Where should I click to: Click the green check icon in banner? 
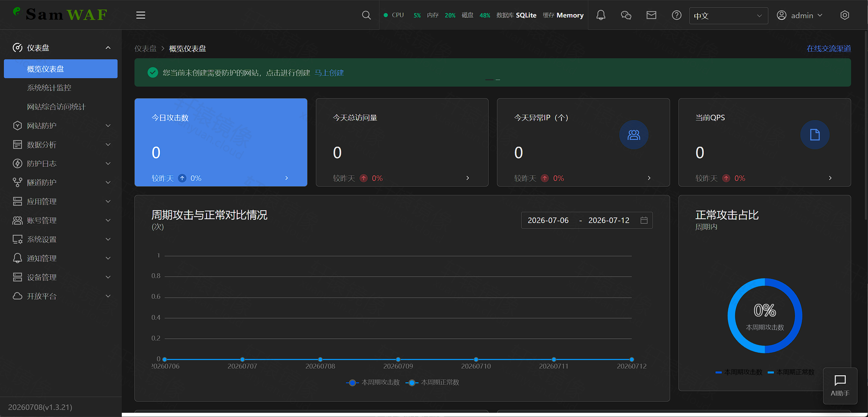tap(153, 73)
